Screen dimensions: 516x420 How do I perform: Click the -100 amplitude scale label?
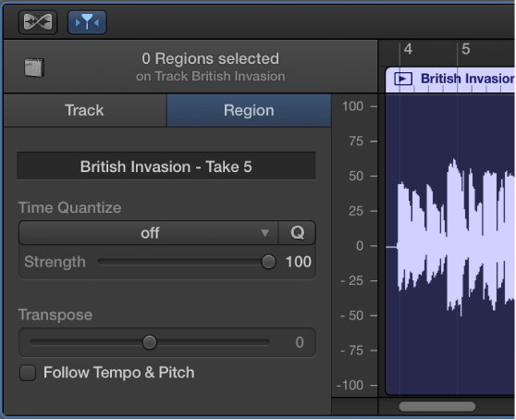click(350, 386)
